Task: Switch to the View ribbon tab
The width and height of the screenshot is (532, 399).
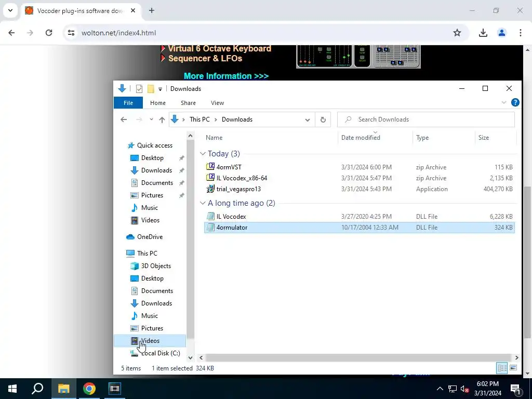Action: click(217, 103)
